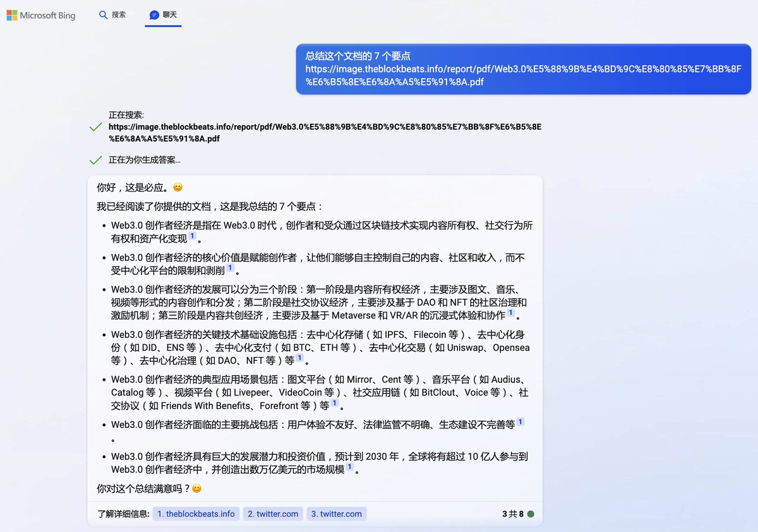Click the bullet about 典型应用场景

320,392
